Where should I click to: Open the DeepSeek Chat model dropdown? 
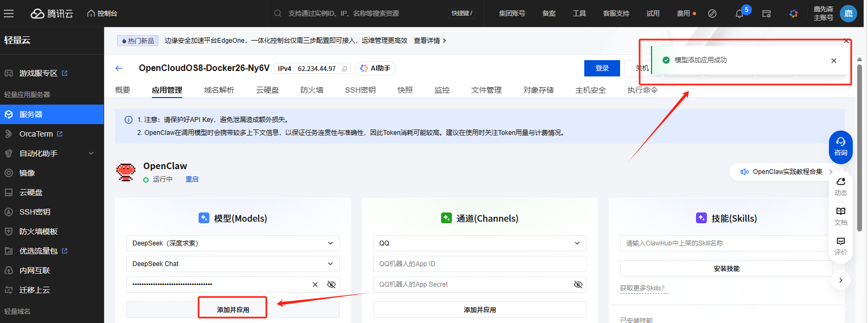[233, 264]
